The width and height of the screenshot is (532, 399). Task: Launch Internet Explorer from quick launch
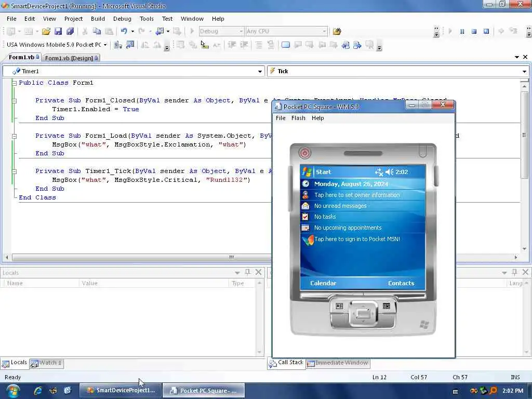coord(37,391)
